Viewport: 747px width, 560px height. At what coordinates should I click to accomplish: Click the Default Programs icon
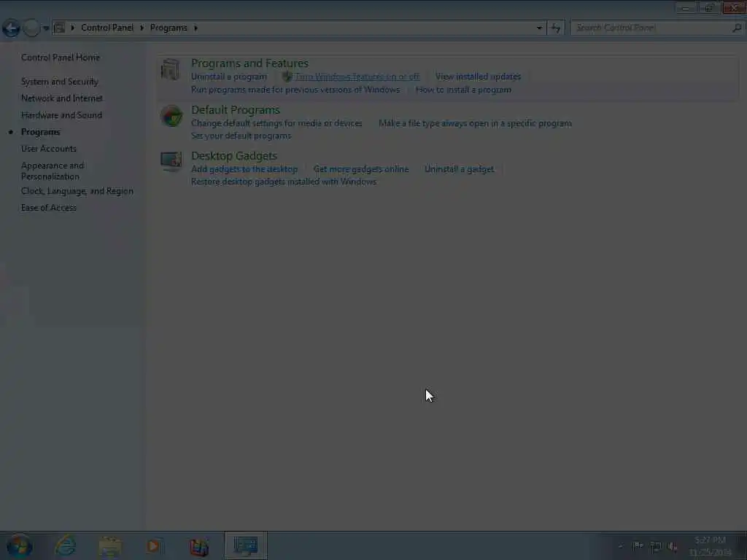pyautogui.click(x=171, y=116)
